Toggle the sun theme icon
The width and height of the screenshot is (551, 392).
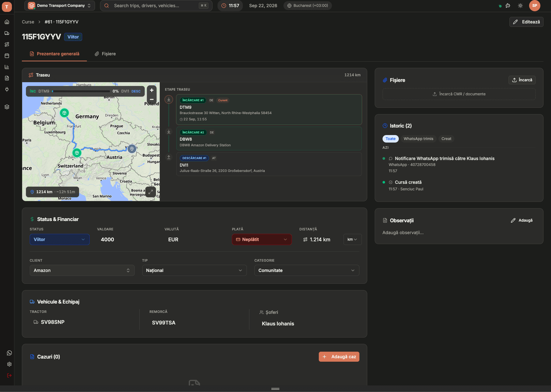click(x=520, y=6)
